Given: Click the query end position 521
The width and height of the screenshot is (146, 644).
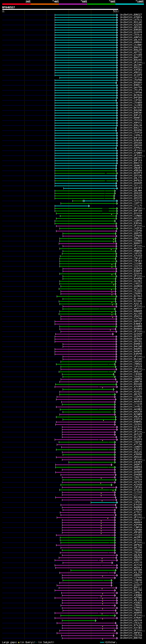Looking at the screenshot, I should pos(115,11).
